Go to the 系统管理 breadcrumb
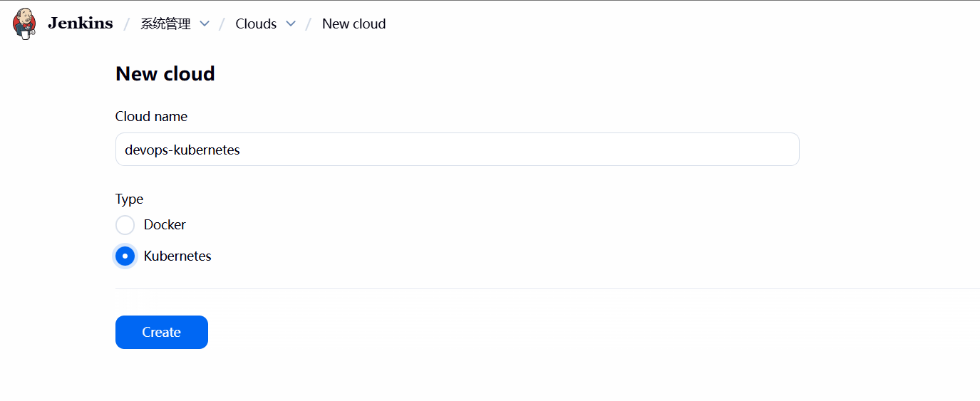980x401 pixels. coord(165,24)
